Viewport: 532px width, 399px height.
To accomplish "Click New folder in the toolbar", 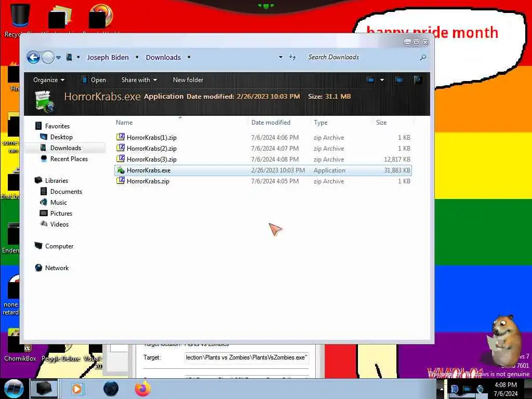I will pyautogui.click(x=188, y=80).
